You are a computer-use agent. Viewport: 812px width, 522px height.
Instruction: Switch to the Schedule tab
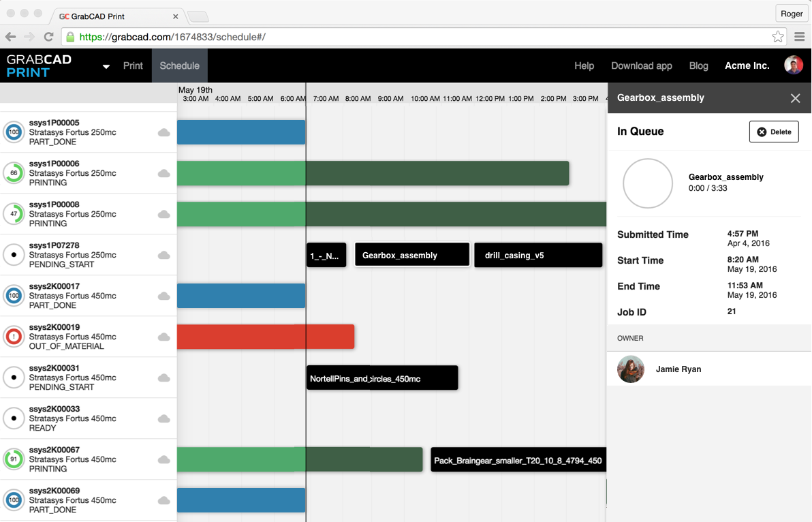click(179, 65)
